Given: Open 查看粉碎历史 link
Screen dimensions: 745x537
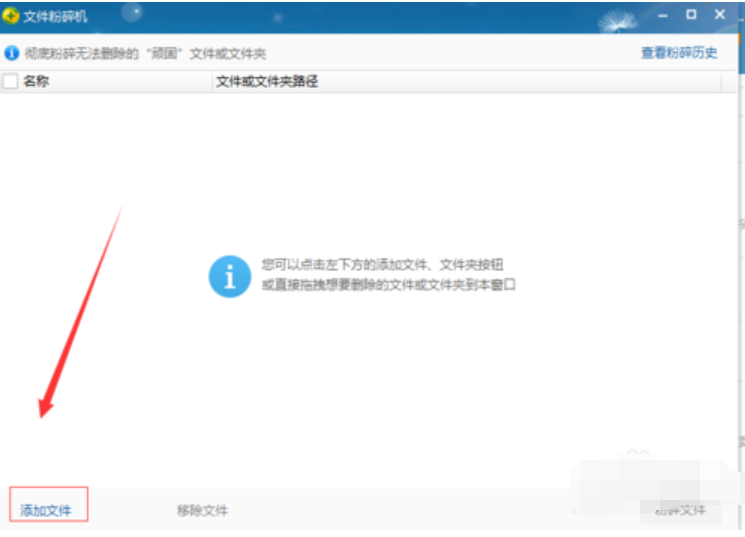Looking at the screenshot, I should click(679, 53).
